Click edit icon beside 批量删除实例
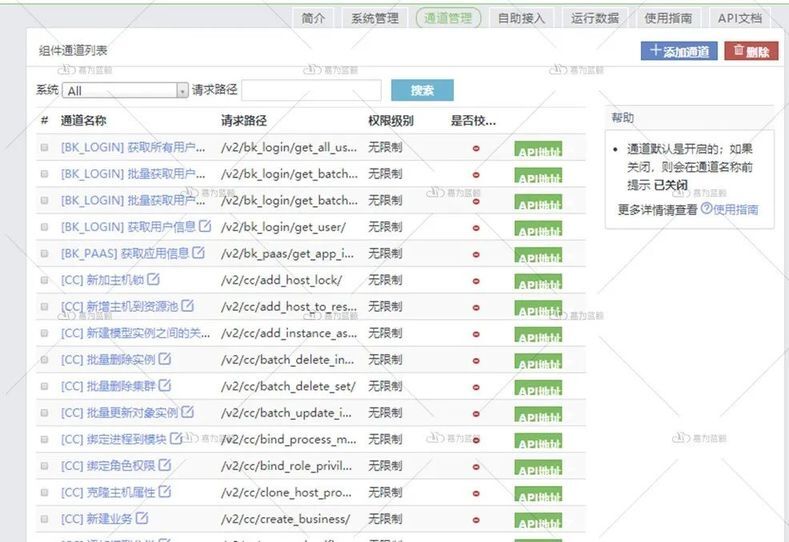Image resolution: width=789 pixels, height=542 pixels. pyautogui.click(x=165, y=359)
